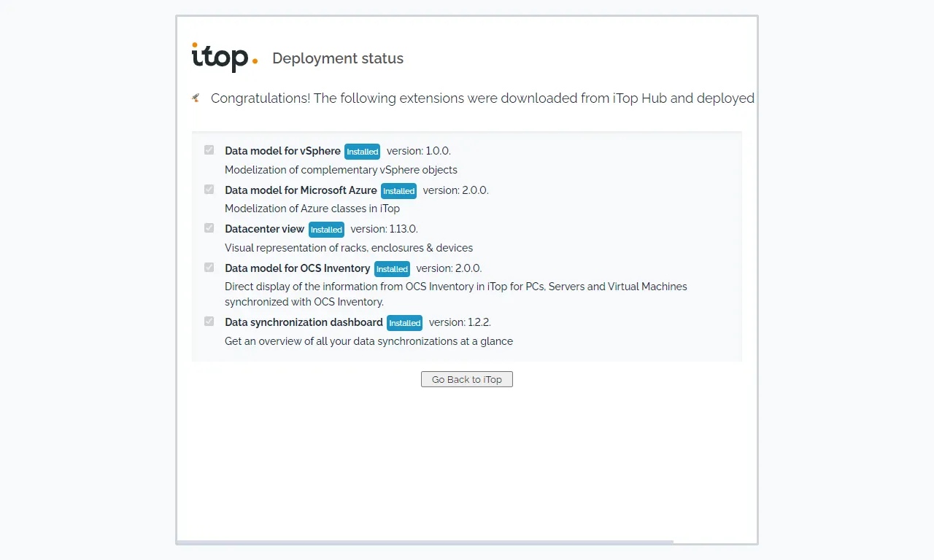Click the 'Deployment status' heading
The height and width of the screenshot is (560, 934).
tap(338, 58)
